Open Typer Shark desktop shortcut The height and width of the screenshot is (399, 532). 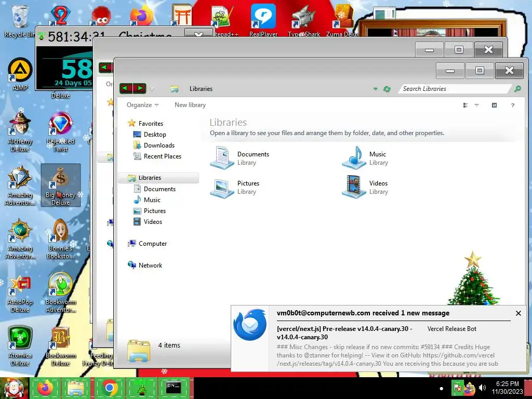[304, 20]
